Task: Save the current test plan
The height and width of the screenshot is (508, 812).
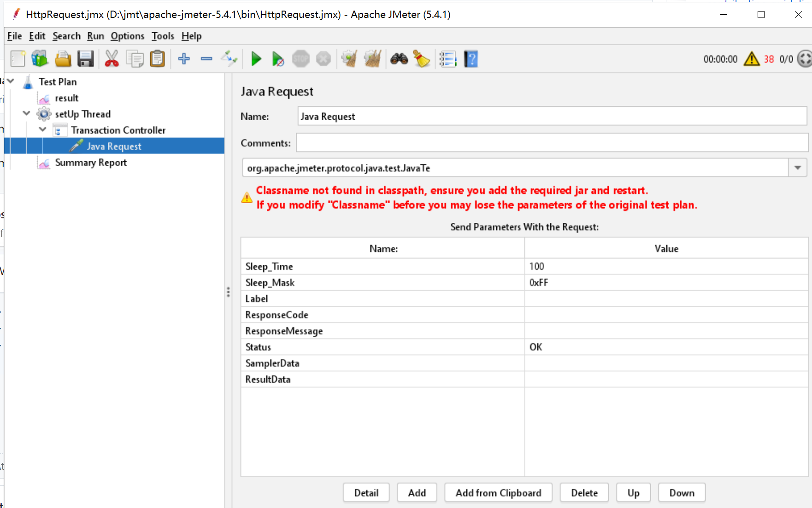Action: [85, 58]
